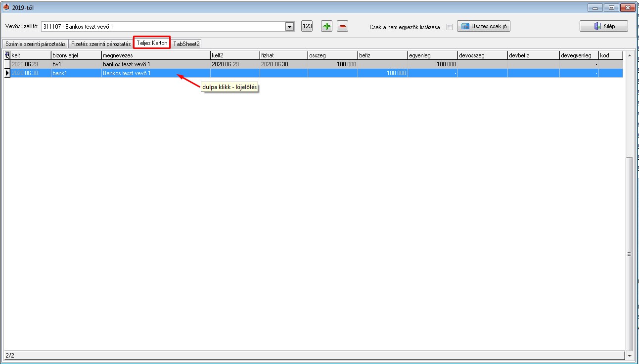639x364 pixels.
Task: Open the Vevő/Szállító combo dropdown arrow
Action: point(290,27)
